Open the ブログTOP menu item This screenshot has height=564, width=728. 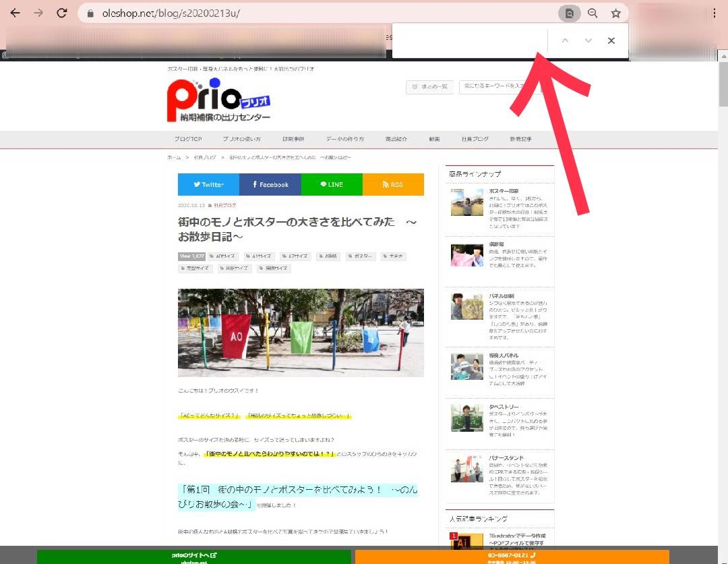coord(188,139)
